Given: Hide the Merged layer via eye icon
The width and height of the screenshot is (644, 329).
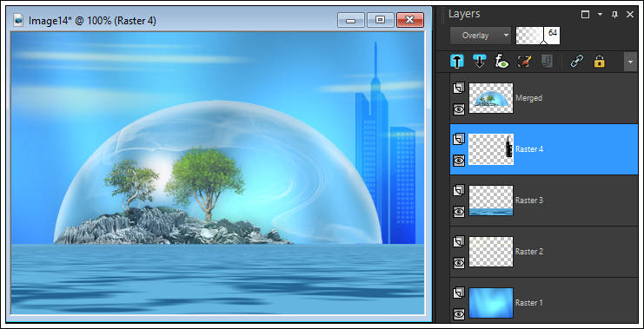Looking at the screenshot, I should tap(459, 109).
